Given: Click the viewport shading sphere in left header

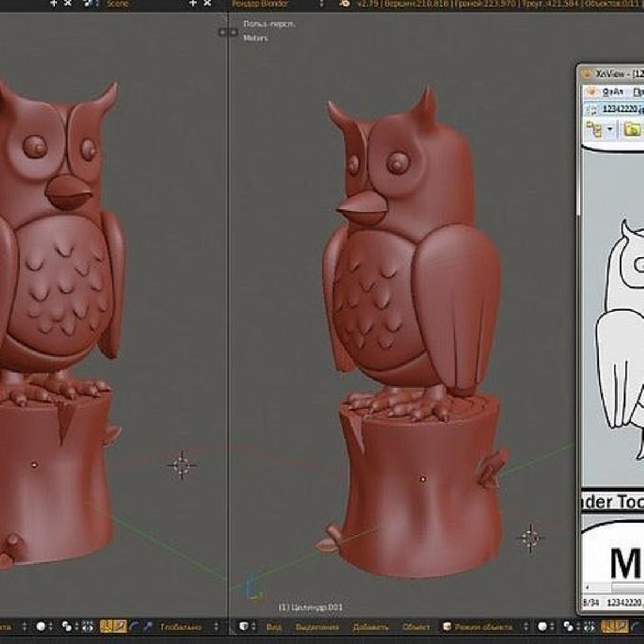Looking at the screenshot, I should (x=41, y=626).
